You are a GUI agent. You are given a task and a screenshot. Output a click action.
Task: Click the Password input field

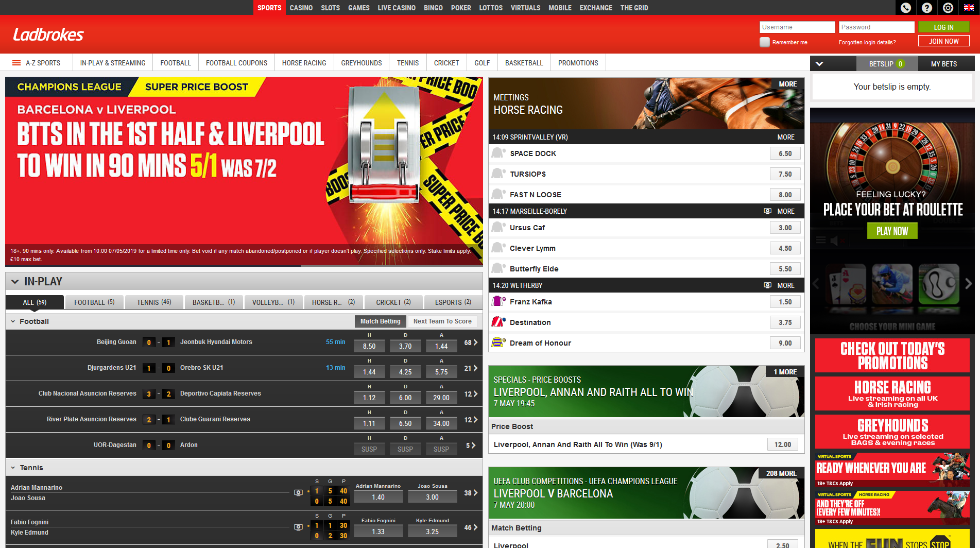coord(876,27)
